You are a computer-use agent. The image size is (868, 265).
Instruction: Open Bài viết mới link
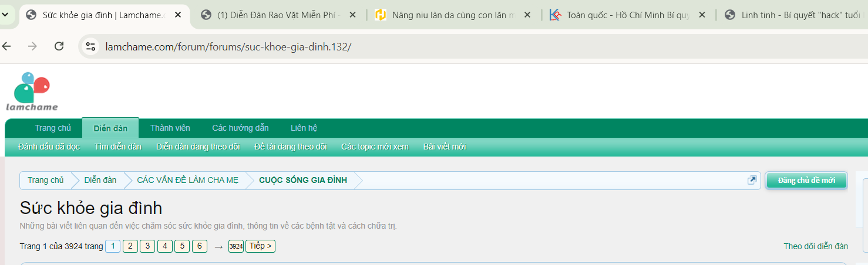tap(444, 147)
